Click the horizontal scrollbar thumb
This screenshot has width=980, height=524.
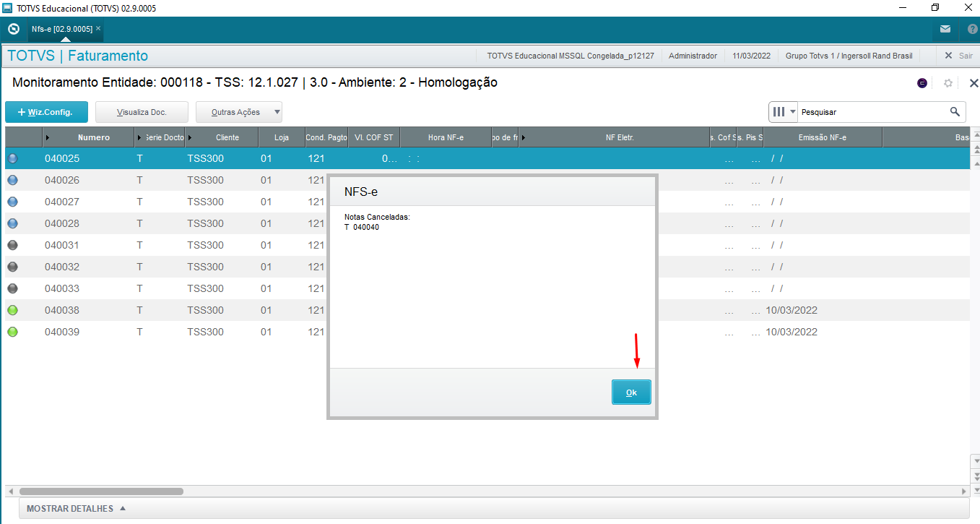pyautogui.click(x=101, y=491)
